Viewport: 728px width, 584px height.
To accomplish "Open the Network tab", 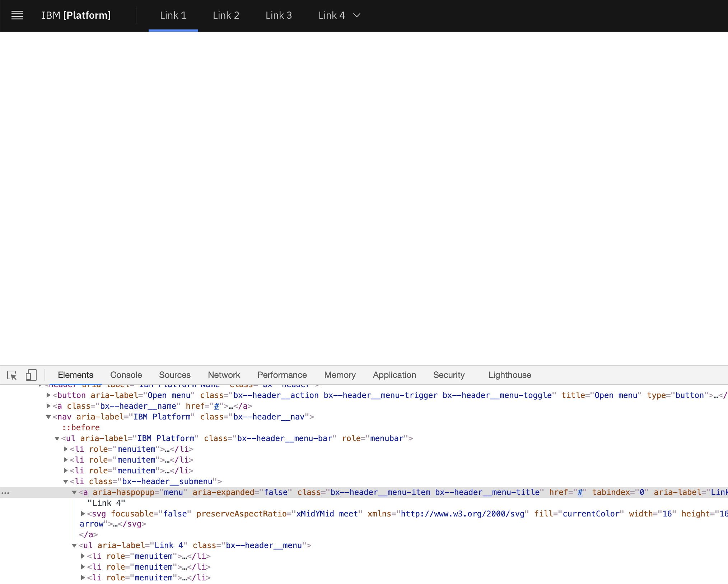I will click(x=224, y=375).
